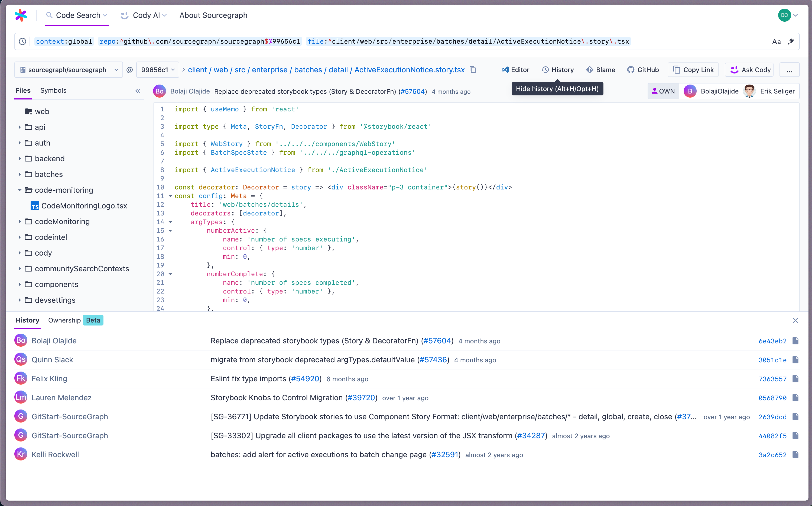This screenshot has height=506, width=812.
Task: Open commit 3051c1e link
Action: coord(772,360)
